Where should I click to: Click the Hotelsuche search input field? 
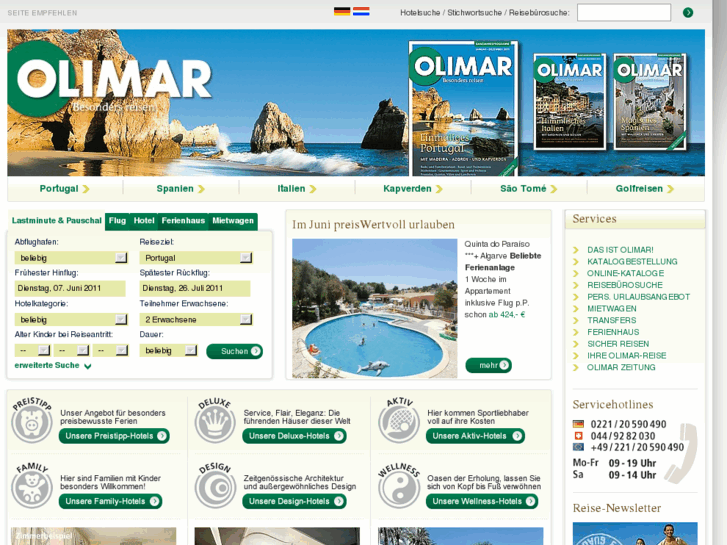(624, 13)
